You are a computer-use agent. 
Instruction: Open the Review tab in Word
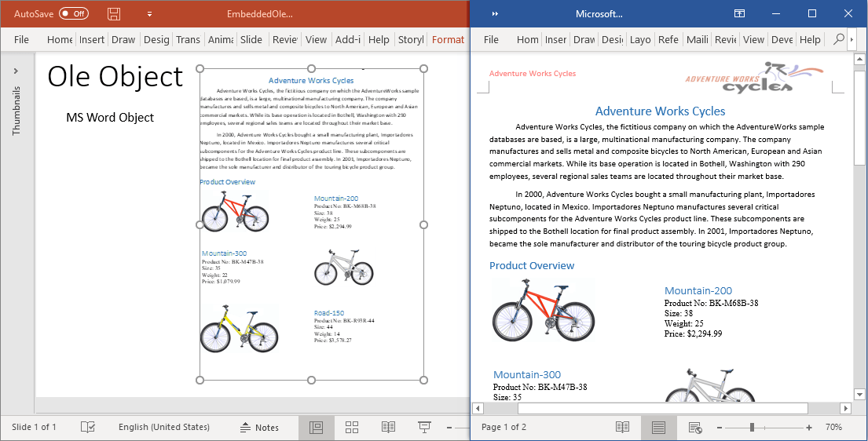coord(725,39)
